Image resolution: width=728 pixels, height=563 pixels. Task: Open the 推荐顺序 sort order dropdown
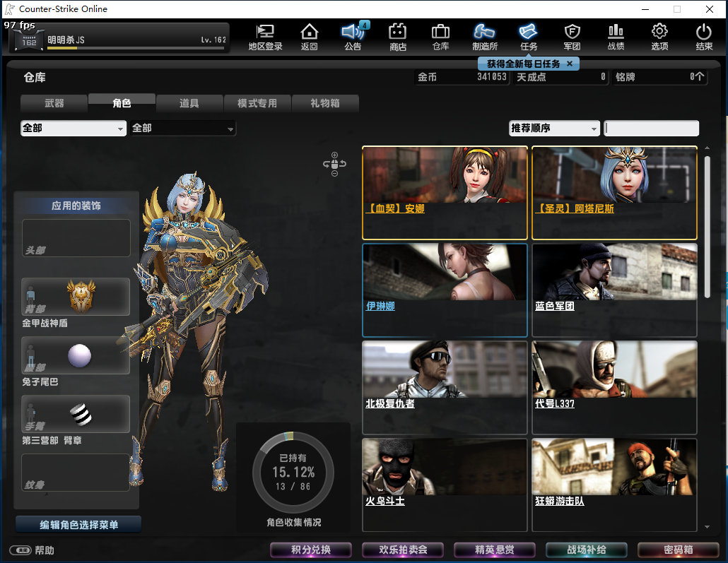click(554, 128)
